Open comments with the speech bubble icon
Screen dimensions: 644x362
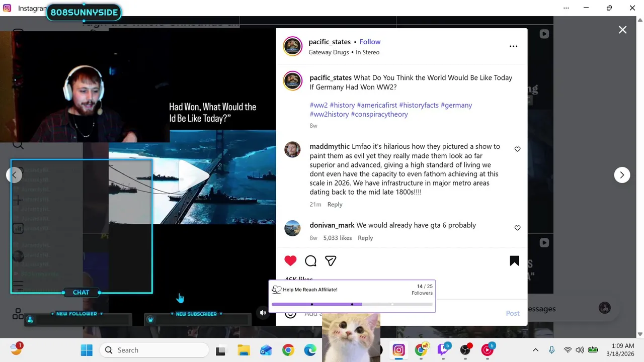(310, 260)
